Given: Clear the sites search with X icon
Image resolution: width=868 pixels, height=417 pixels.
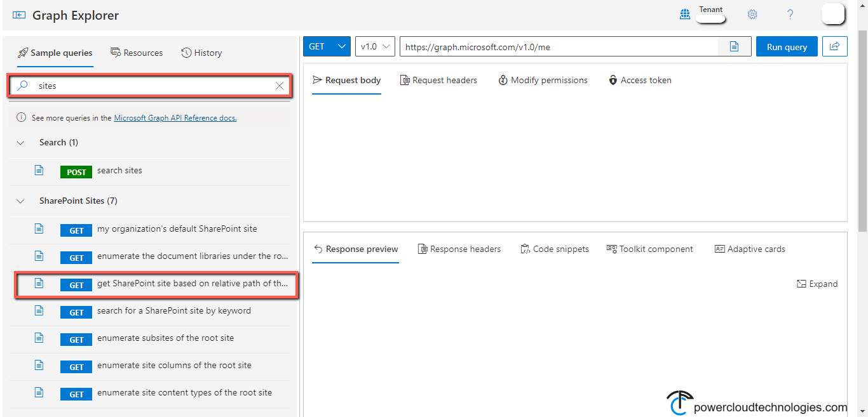Looking at the screenshot, I should [x=280, y=86].
